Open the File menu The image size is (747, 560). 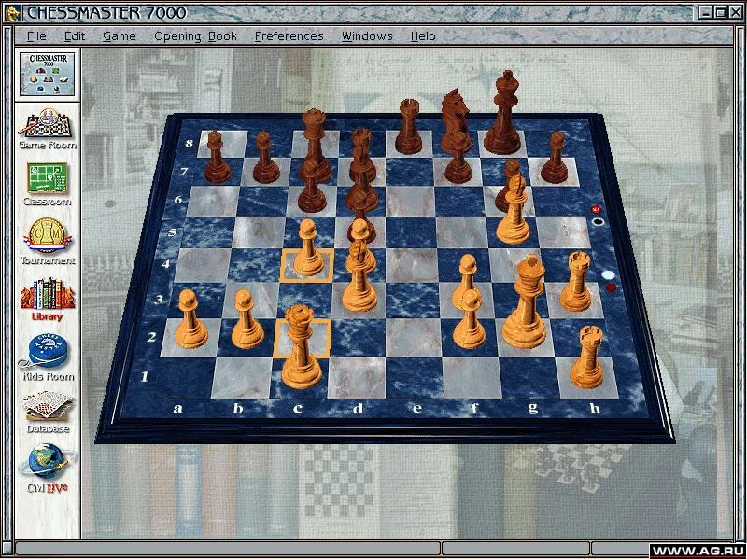point(36,36)
